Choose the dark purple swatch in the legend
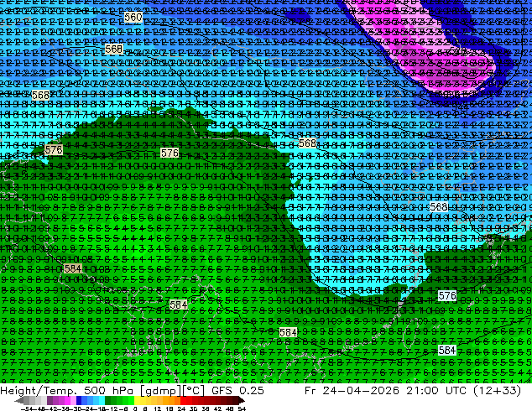Viewport: 532px width, 411px height. pos(50,400)
